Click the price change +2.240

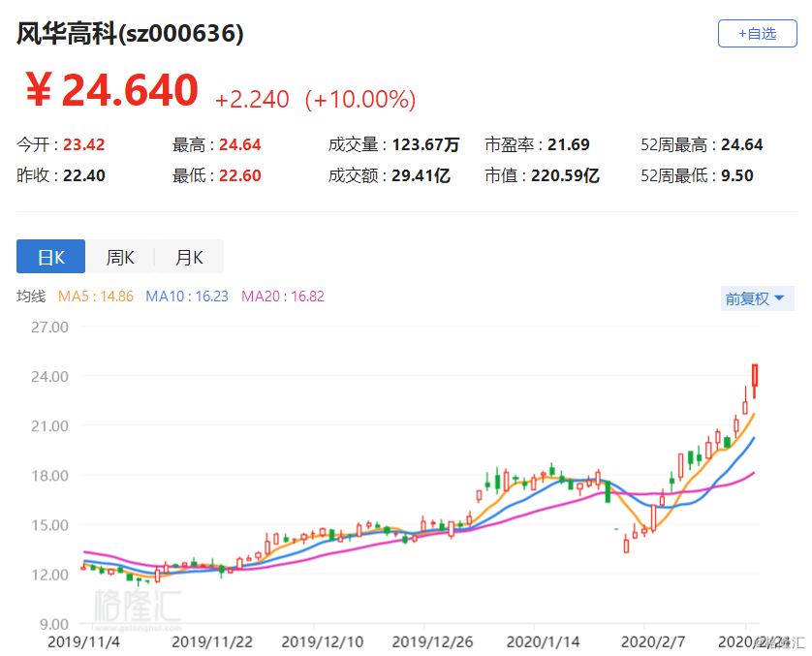pyautogui.click(x=252, y=99)
